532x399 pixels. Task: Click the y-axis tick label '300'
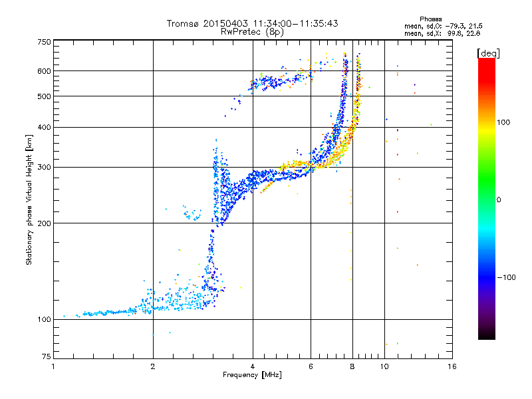[44, 168]
